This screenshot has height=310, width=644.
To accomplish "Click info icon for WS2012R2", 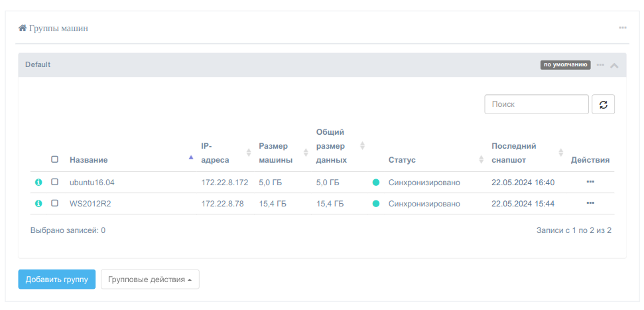I will click(38, 204).
